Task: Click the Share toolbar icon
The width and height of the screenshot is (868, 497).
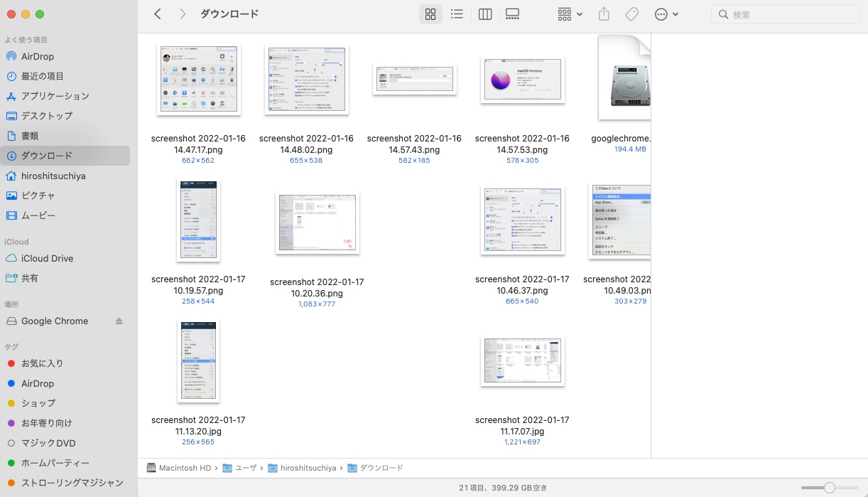Action: click(604, 14)
